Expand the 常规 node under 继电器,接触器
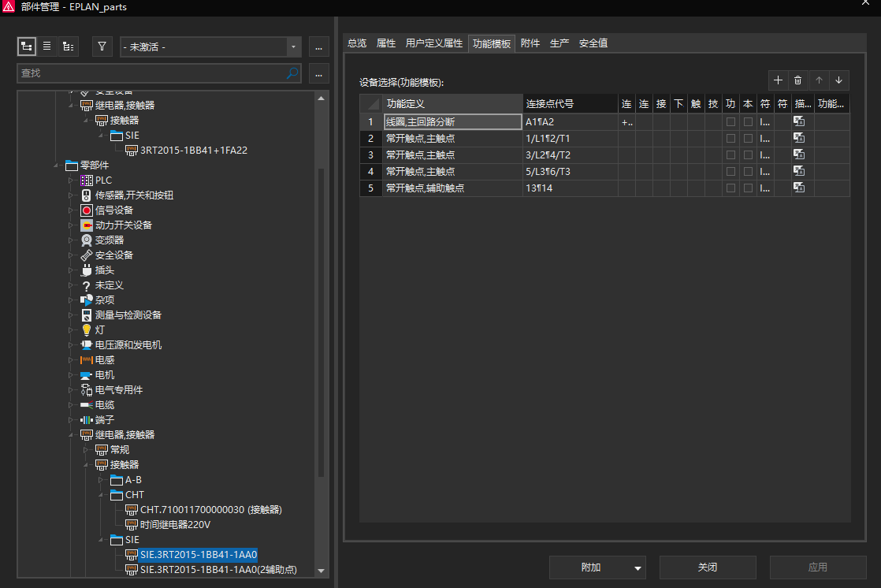The image size is (881, 588). tap(86, 450)
